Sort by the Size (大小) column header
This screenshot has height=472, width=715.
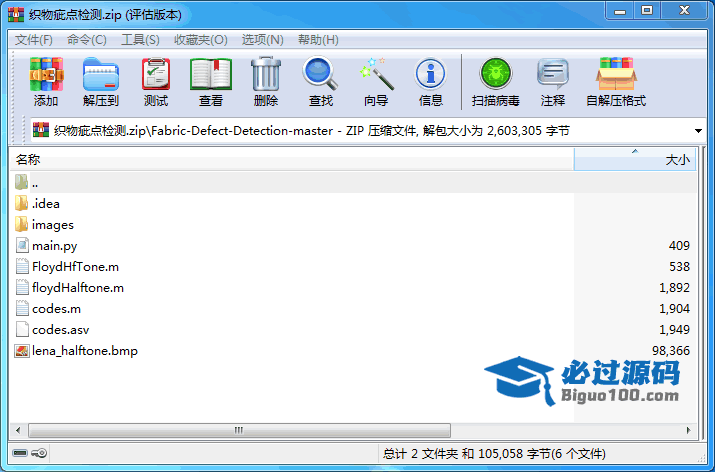click(635, 159)
